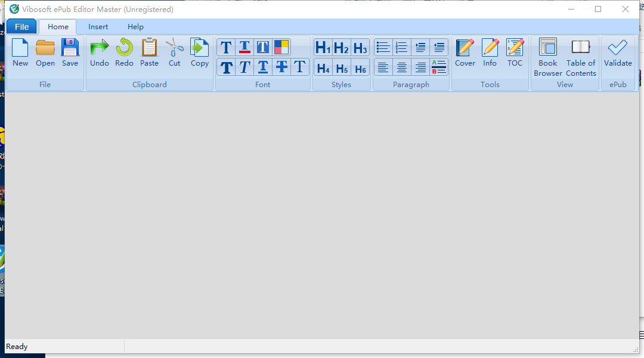Apply underline using the underlined T icon
The height and width of the screenshot is (358, 644).
pyautogui.click(x=263, y=67)
